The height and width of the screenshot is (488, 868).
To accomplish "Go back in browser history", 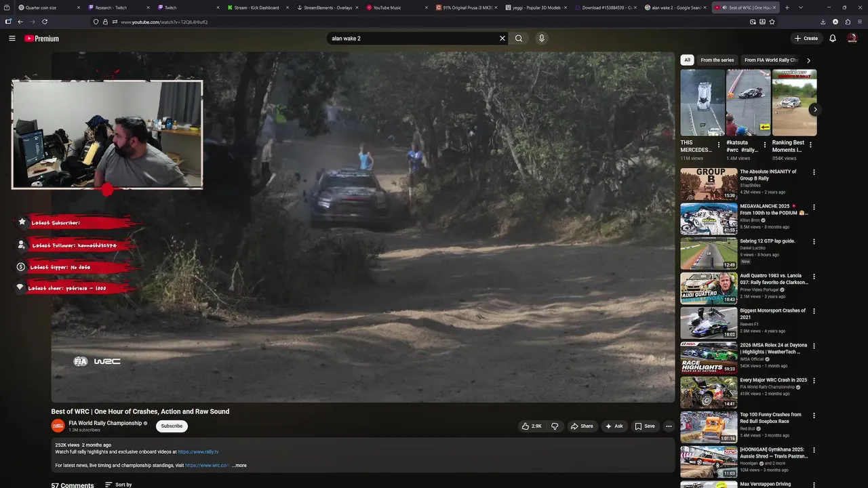I will [x=20, y=22].
